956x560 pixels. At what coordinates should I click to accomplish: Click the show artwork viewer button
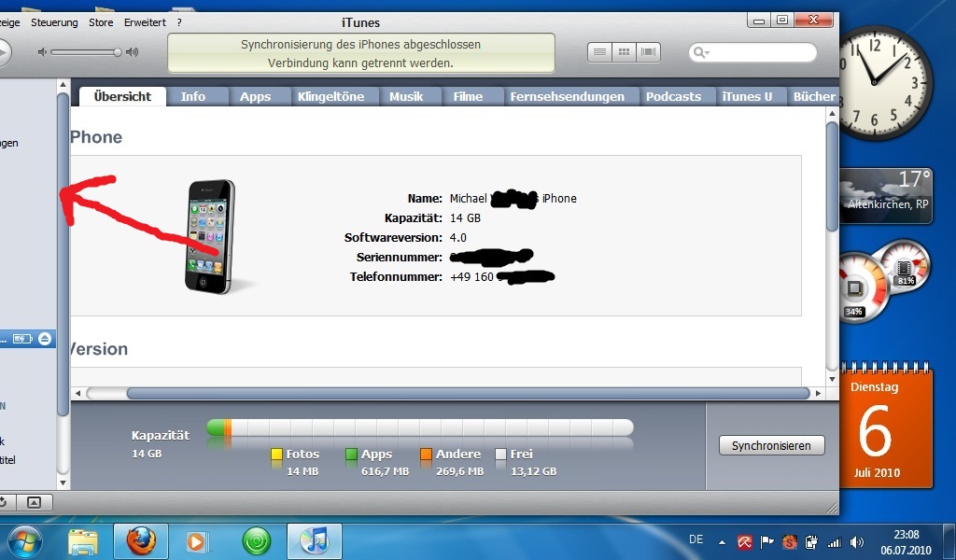tap(34, 502)
